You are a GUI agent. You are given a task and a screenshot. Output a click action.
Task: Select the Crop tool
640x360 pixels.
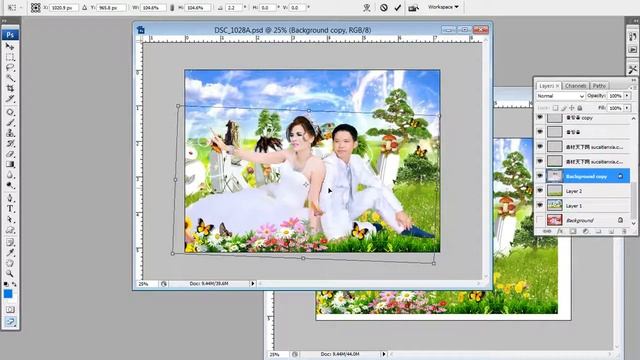coord(10,88)
